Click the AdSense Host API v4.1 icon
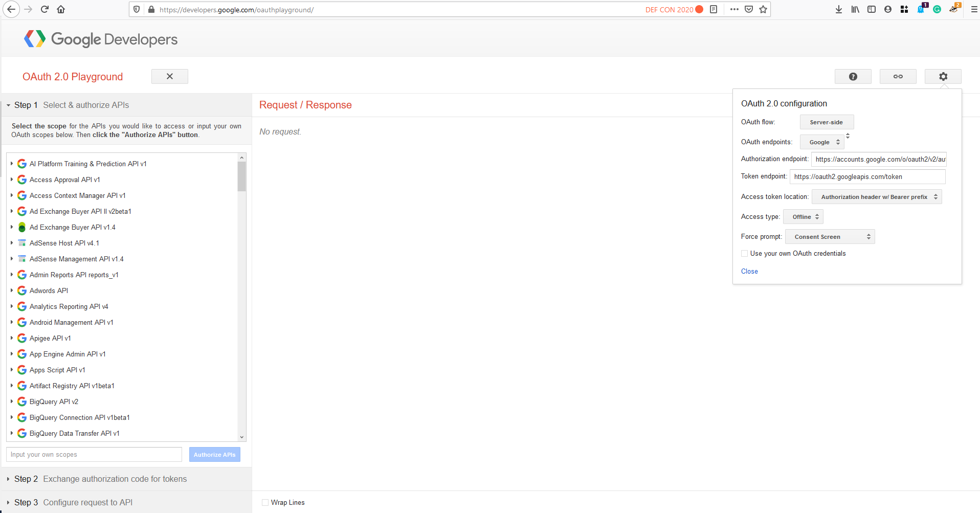The width and height of the screenshot is (980, 513). click(22, 243)
